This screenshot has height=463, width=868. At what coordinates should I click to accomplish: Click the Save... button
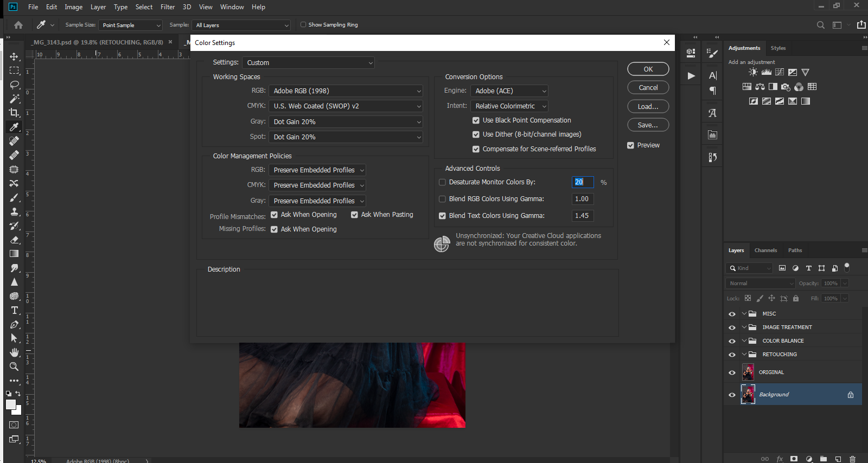point(648,125)
